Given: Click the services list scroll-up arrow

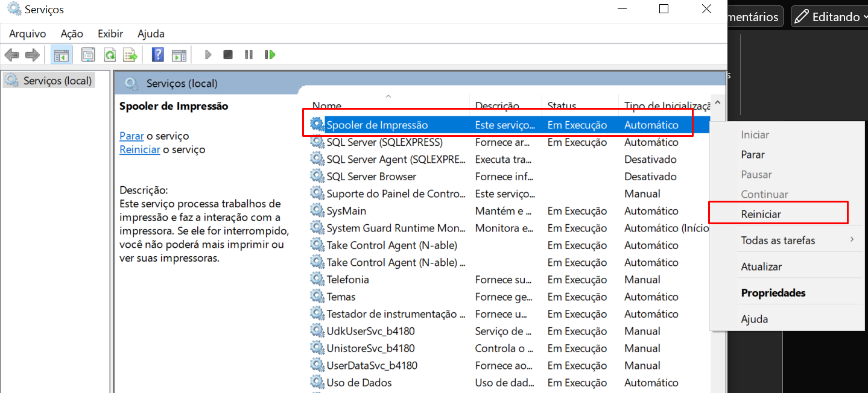Looking at the screenshot, I should point(717,102).
